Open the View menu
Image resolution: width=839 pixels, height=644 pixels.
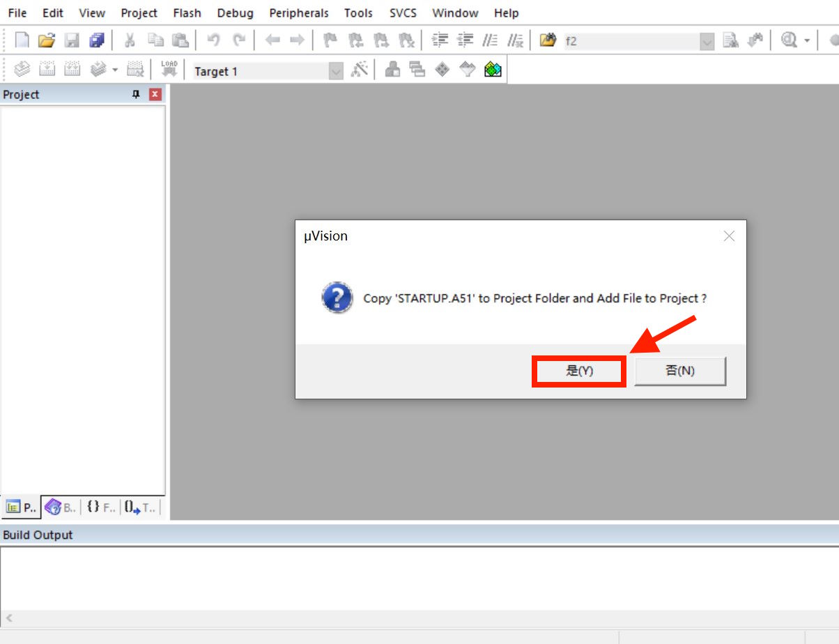click(92, 13)
